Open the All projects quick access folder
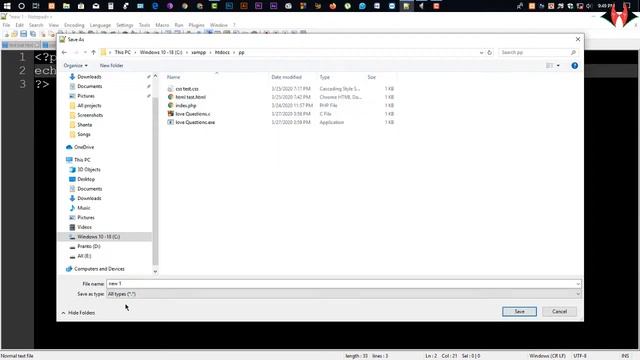The width and height of the screenshot is (640, 360). tap(89, 105)
